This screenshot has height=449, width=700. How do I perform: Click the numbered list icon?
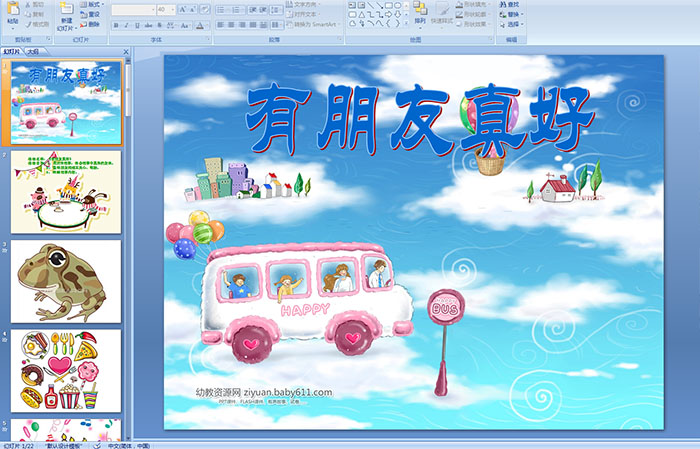coord(237,9)
